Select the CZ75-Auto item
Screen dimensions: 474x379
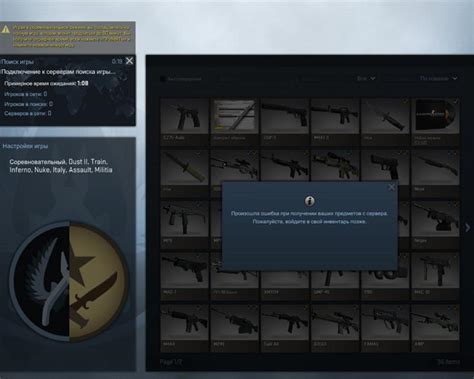(185, 121)
